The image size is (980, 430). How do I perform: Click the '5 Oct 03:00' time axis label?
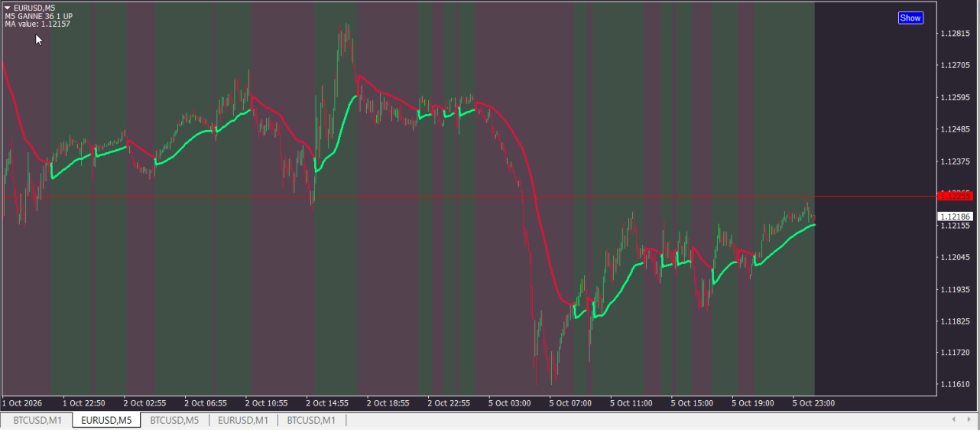point(509,402)
